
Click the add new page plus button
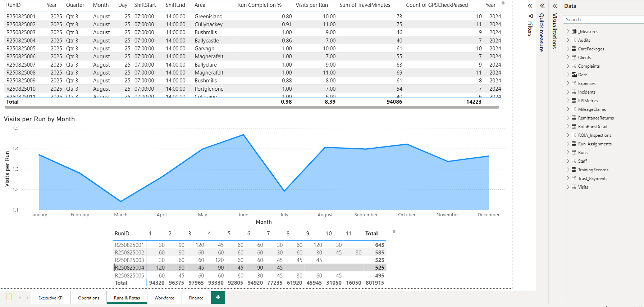pos(218,297)
